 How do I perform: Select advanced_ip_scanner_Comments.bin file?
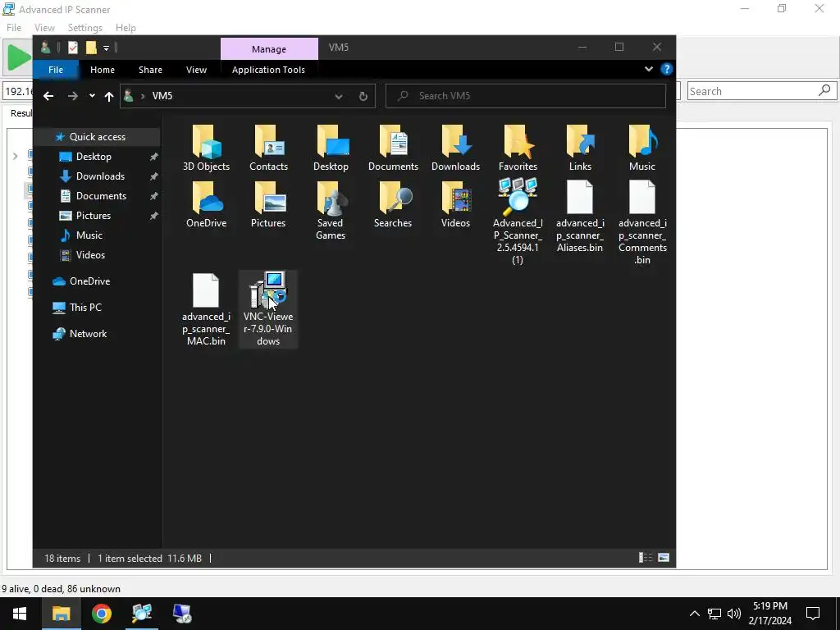[642, 222]
